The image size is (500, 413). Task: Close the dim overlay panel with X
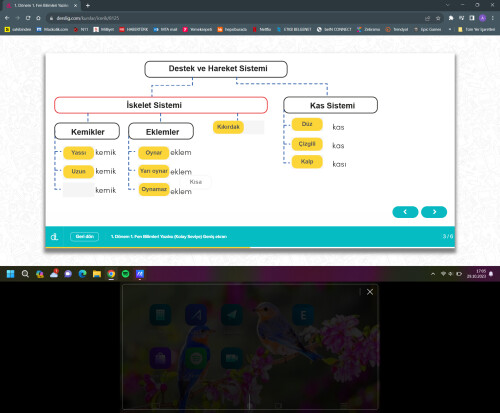pos(370,292)
